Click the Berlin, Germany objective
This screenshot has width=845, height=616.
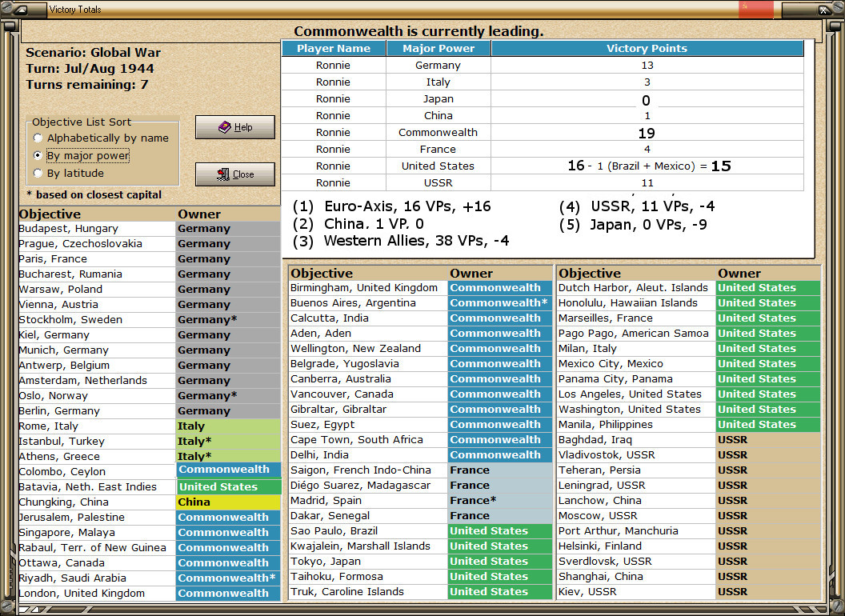(59, 410)
